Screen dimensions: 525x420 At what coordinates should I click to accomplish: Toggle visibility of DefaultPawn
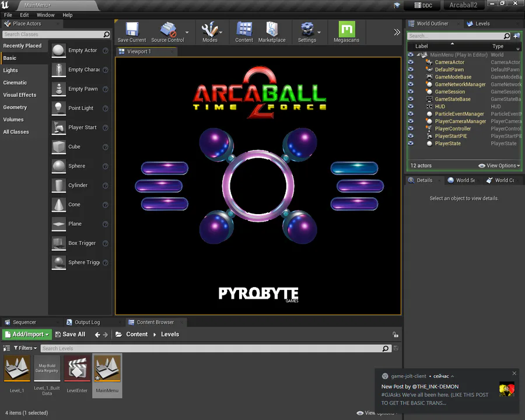(x=411, y=69)
